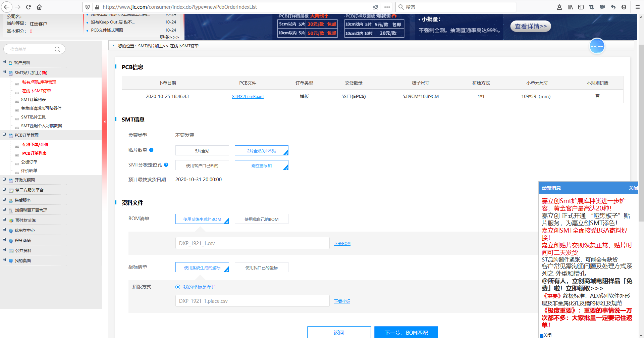Open 在线下SMT订单 in the sidebar menu
The height and width of the screenshot is (338, 644).
coord(36,91)
